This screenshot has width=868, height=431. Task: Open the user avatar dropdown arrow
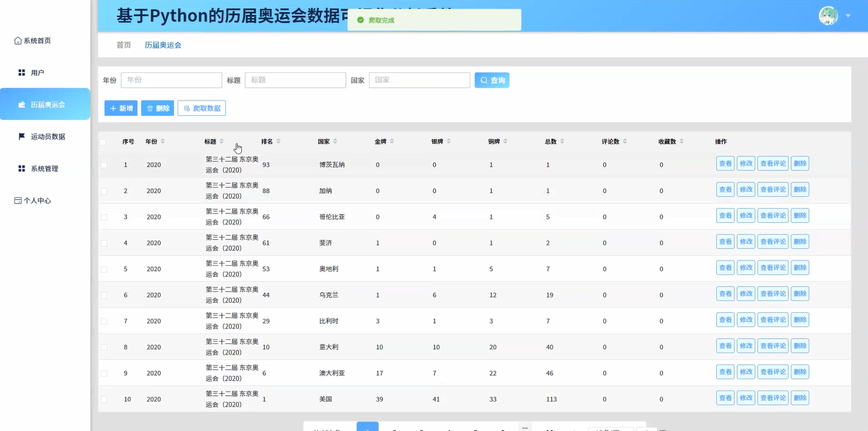point(847,16)
